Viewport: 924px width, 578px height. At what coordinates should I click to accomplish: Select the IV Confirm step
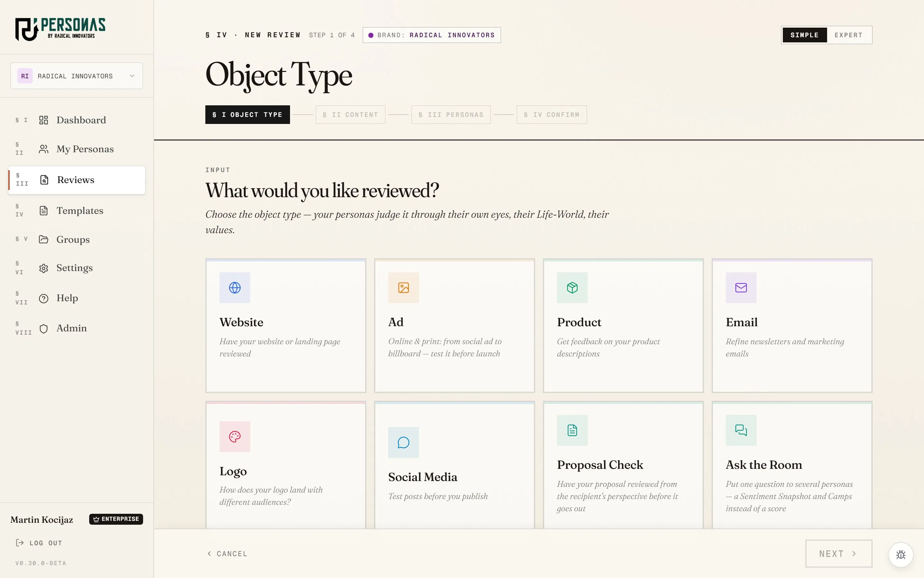552,115
